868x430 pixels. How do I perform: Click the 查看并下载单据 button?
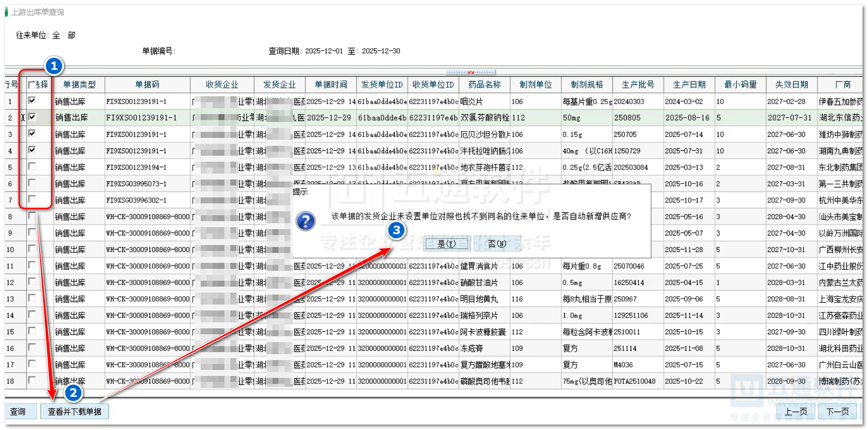click(74, 412)
